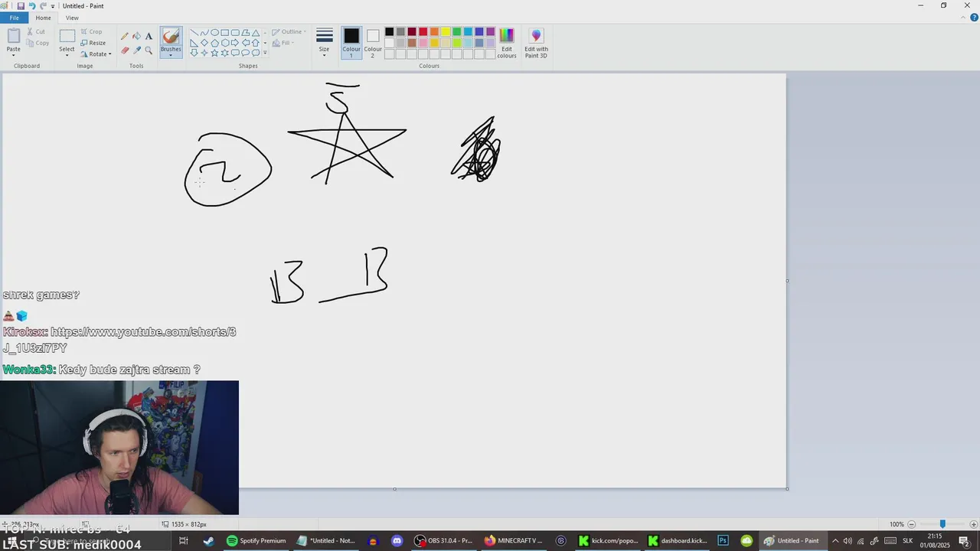Click the zoom out minus button
The height and width of the screenshot is (551, 980).
coord(912,524)
